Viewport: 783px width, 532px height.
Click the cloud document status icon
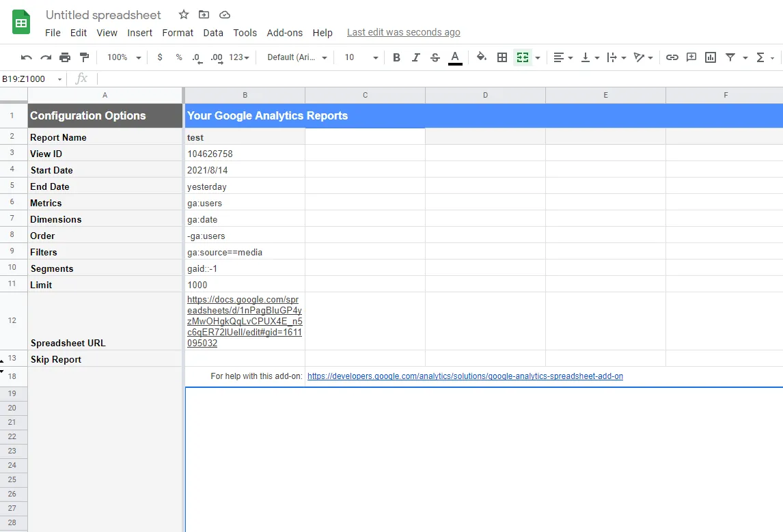(225, 14)
